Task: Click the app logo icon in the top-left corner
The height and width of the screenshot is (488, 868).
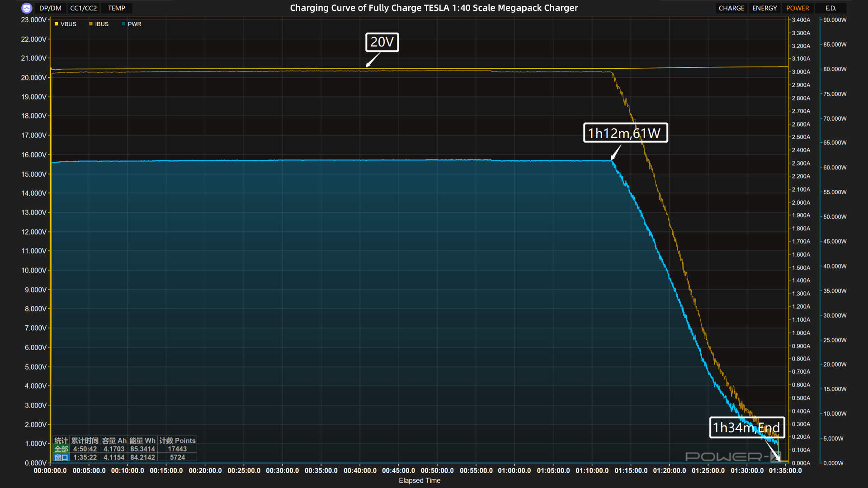Action: [x=27, y=8]
